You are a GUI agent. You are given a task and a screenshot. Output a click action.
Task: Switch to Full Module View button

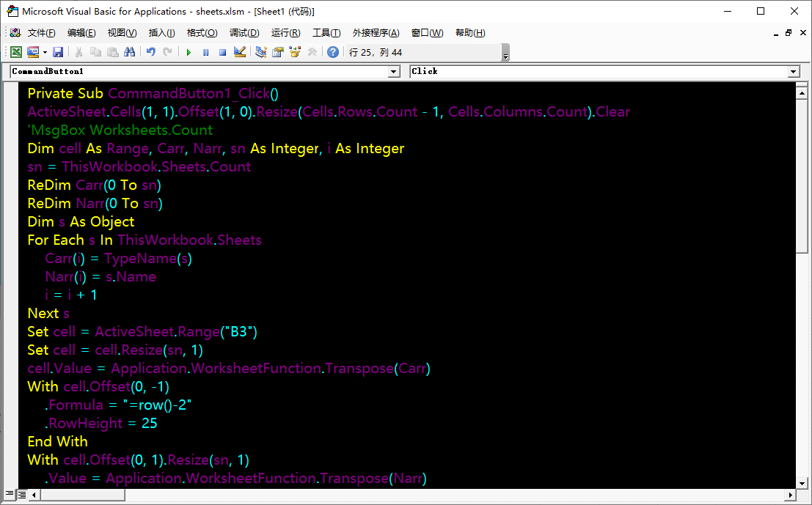point(22,495)
